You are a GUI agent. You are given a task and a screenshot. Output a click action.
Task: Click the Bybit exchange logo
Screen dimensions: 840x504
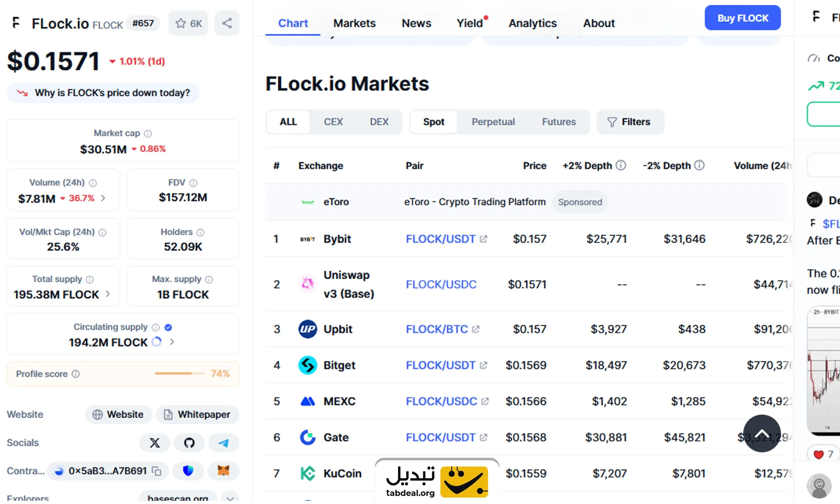308,239
